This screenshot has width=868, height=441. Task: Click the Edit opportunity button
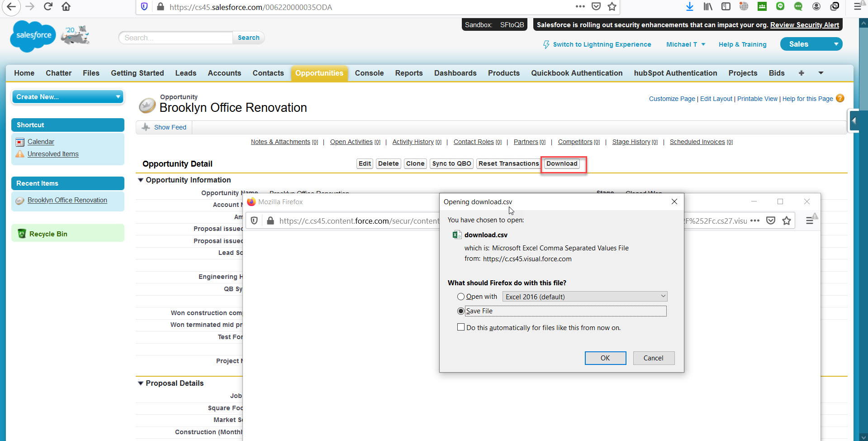(x=365, y=163)
